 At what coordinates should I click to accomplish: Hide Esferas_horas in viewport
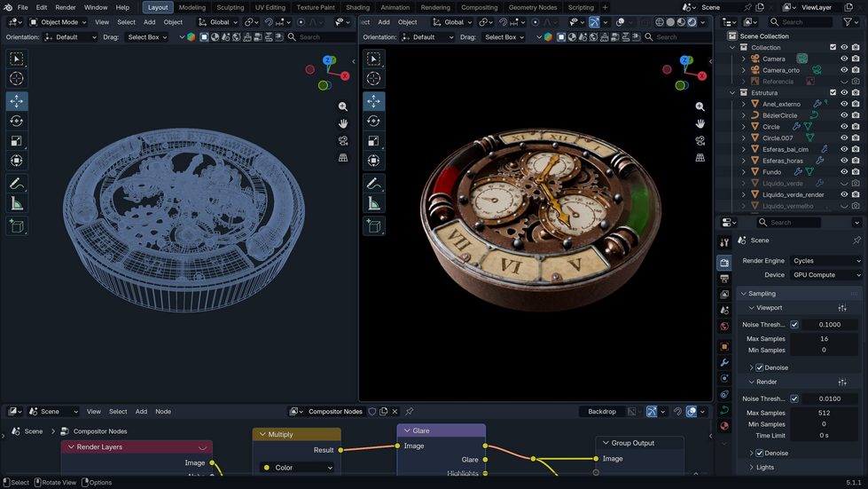(x=844, y=161)
